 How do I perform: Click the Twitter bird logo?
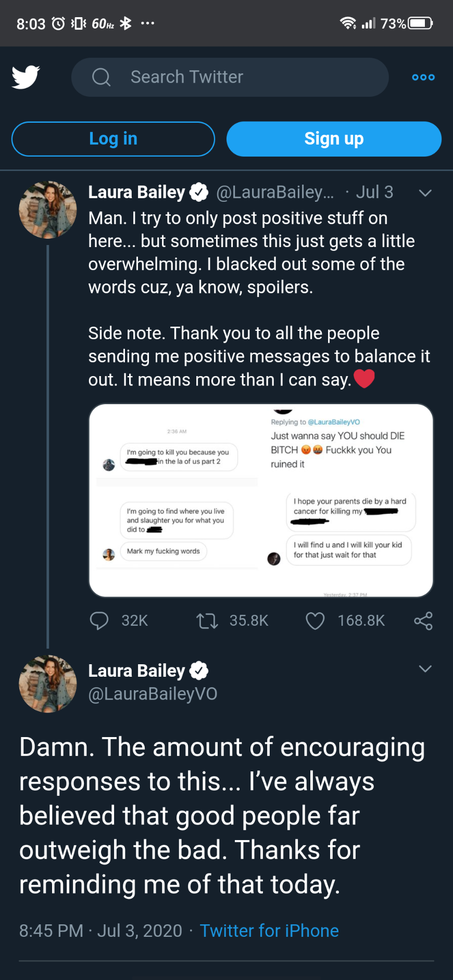26,77
